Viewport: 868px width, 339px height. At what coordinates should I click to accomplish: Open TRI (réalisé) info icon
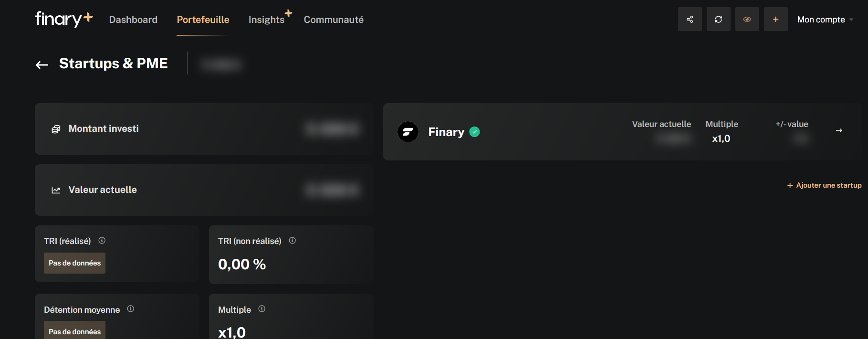tap(102, 241)
